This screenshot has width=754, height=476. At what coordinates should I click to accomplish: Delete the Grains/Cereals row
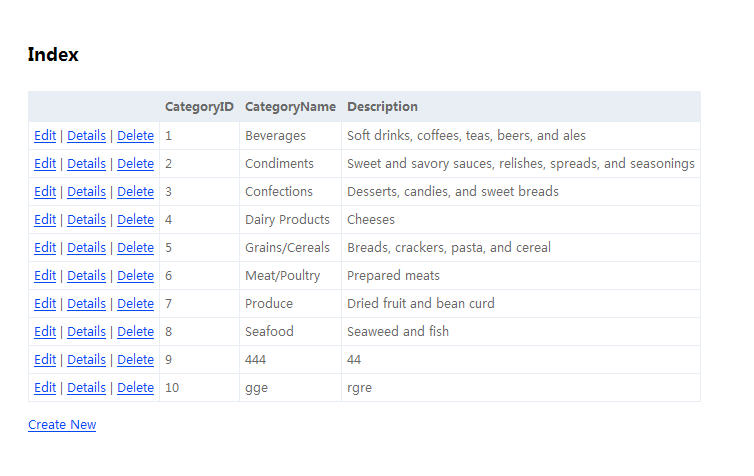click(x=135, y=248)
